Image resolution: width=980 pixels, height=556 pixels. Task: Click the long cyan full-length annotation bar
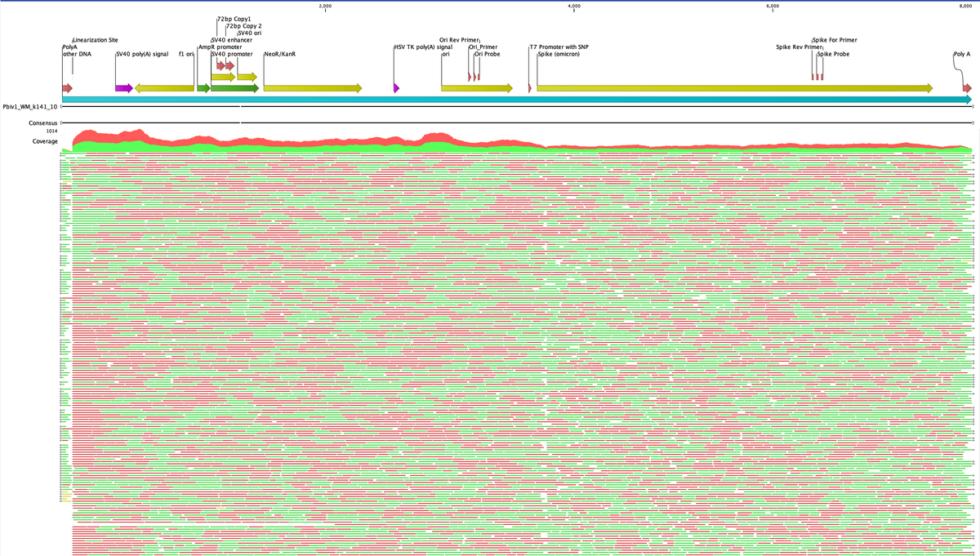tap(514, 99)
